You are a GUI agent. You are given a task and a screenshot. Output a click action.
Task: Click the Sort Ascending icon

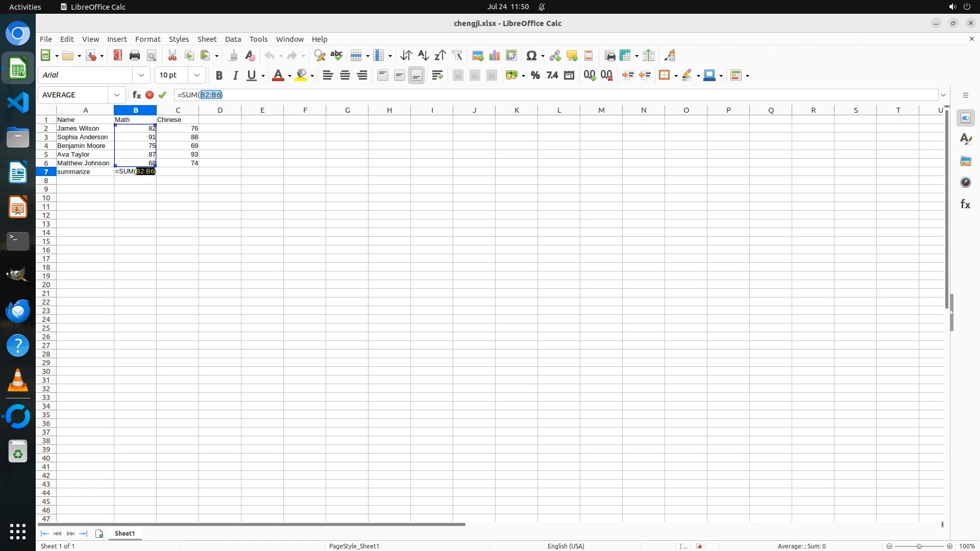click(x=423, y=56)
